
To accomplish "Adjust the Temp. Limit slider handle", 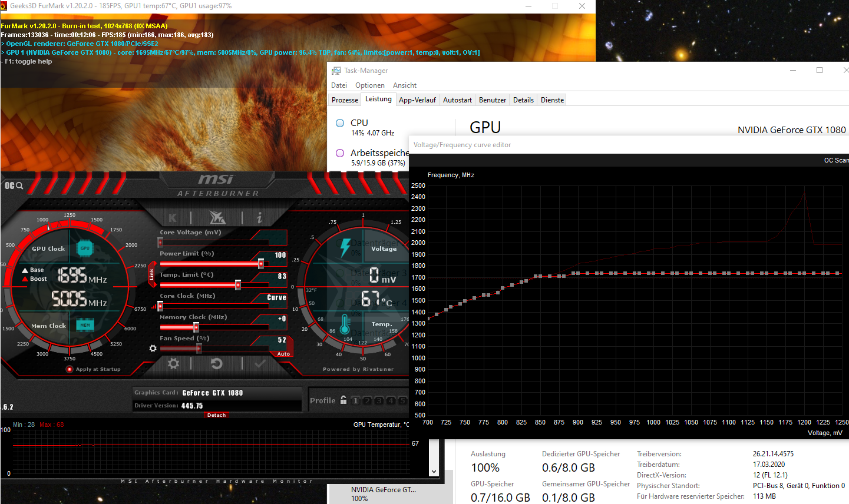I will [238, 285].
